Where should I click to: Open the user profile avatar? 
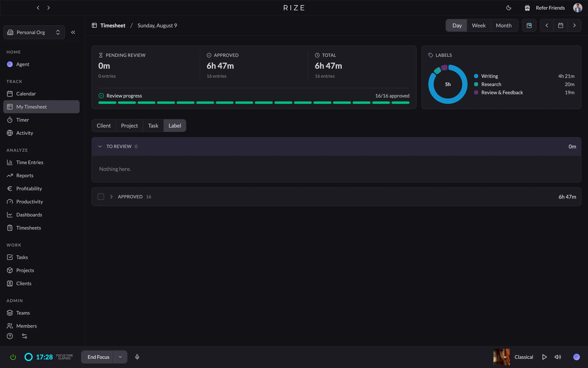click(x=578, y=8)
